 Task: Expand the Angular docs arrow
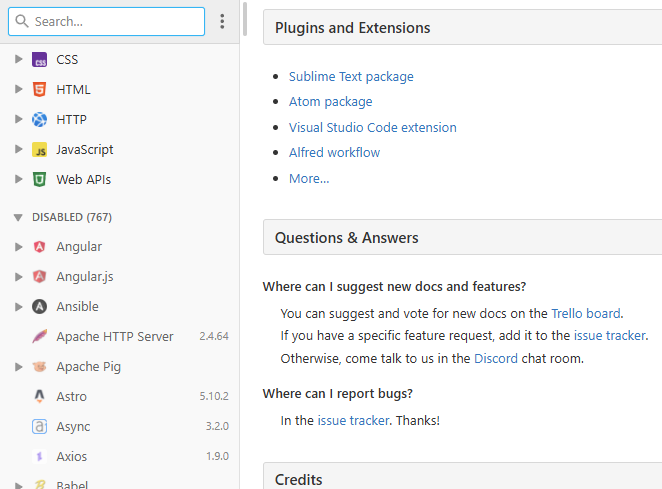(18, 247)
